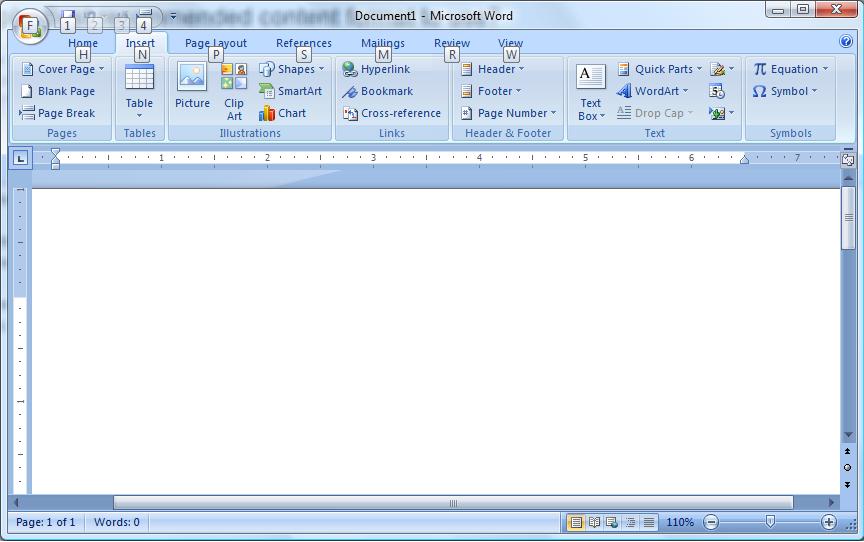Insert a Cover Page
The image size is (864, 542).
[x=62, y=69]
